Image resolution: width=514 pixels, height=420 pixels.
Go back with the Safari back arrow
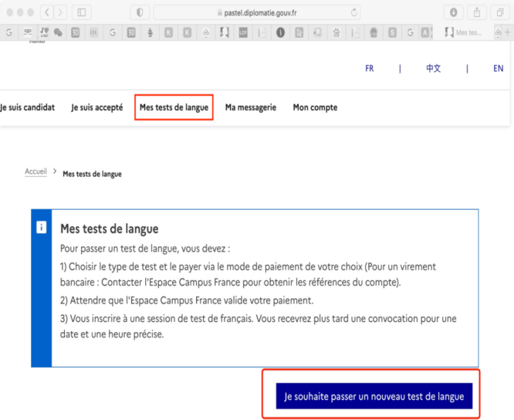(x=47, y=13)
